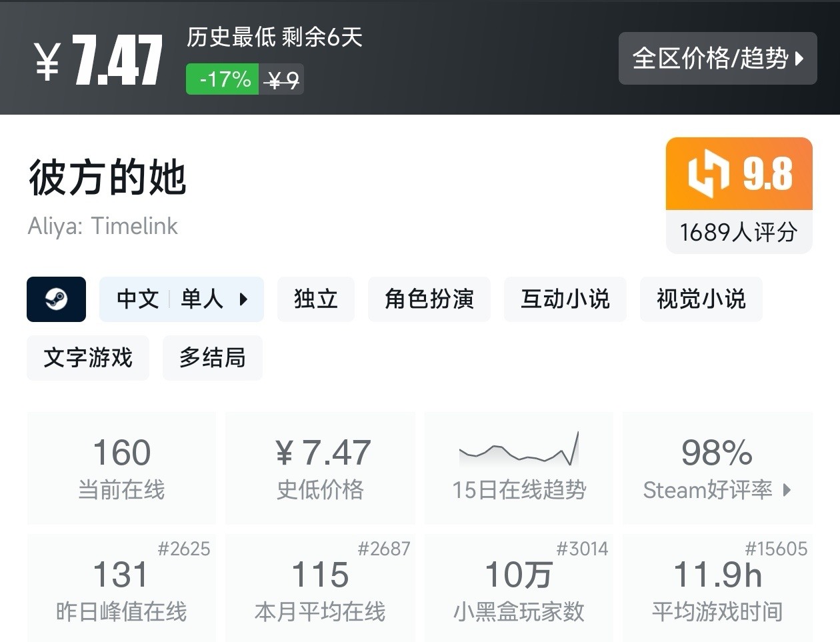840x642 pixels.
Task: Switch to the 史低价格 card
Action: coord(320,467)
